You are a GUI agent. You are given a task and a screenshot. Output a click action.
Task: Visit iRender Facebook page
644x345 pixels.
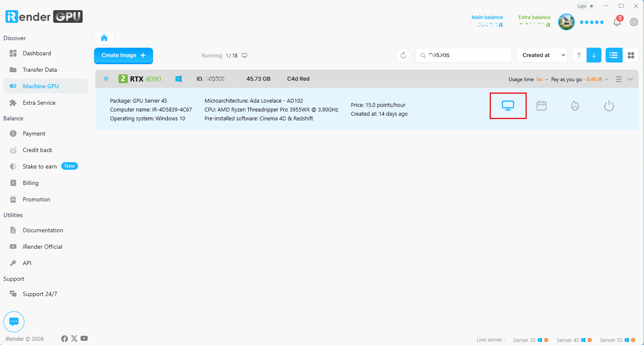coord(65,339)
